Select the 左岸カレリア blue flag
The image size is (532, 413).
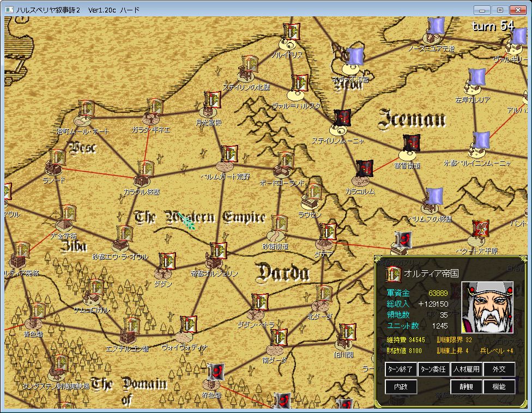[x=477, y=77]
